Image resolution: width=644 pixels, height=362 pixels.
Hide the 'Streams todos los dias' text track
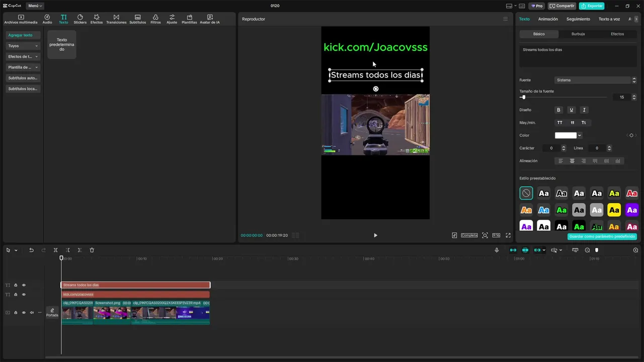coord(24,285)
